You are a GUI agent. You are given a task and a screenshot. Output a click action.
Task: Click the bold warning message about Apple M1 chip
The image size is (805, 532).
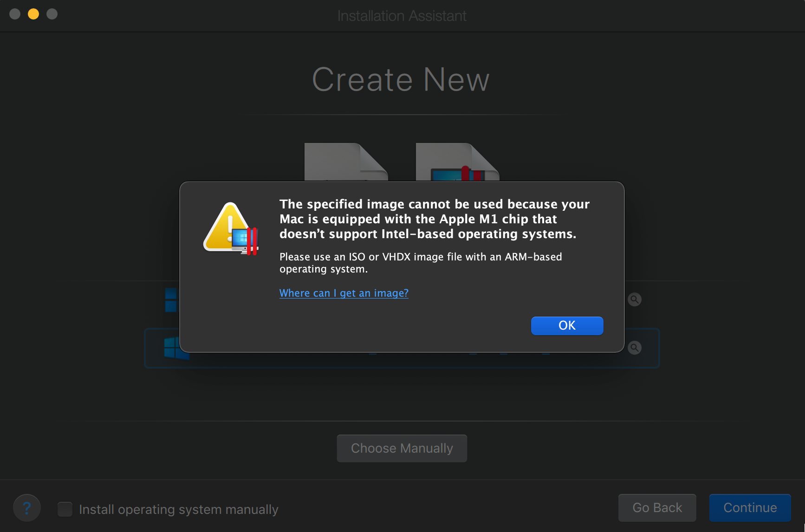[435, 219]
